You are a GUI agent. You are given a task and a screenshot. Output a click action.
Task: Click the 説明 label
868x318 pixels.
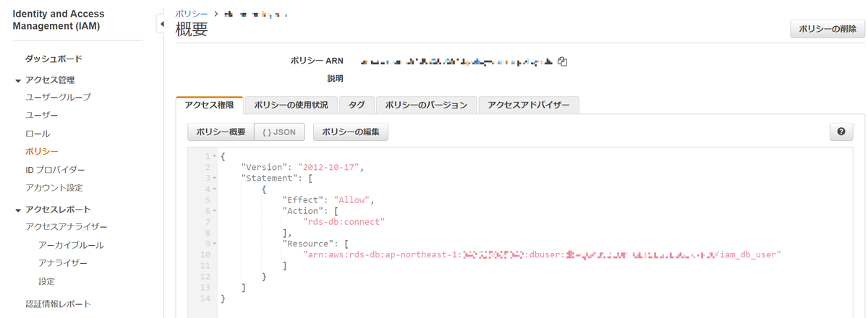[x=335, y=78]
